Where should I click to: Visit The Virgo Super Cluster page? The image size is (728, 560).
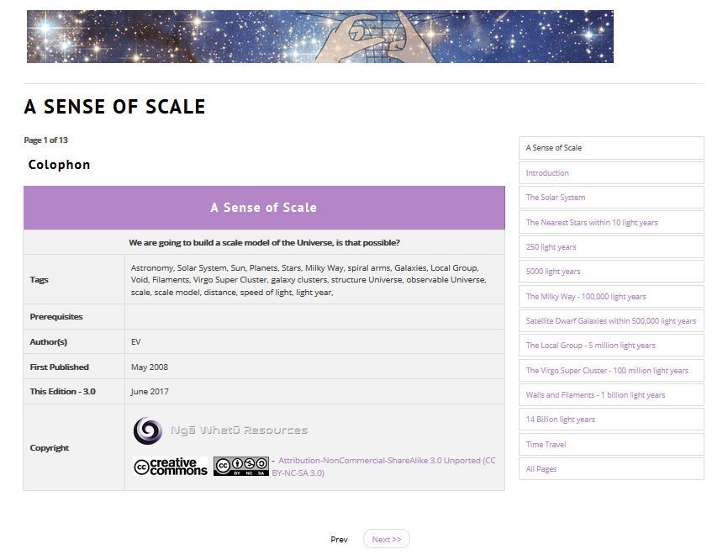pos(607,371)
